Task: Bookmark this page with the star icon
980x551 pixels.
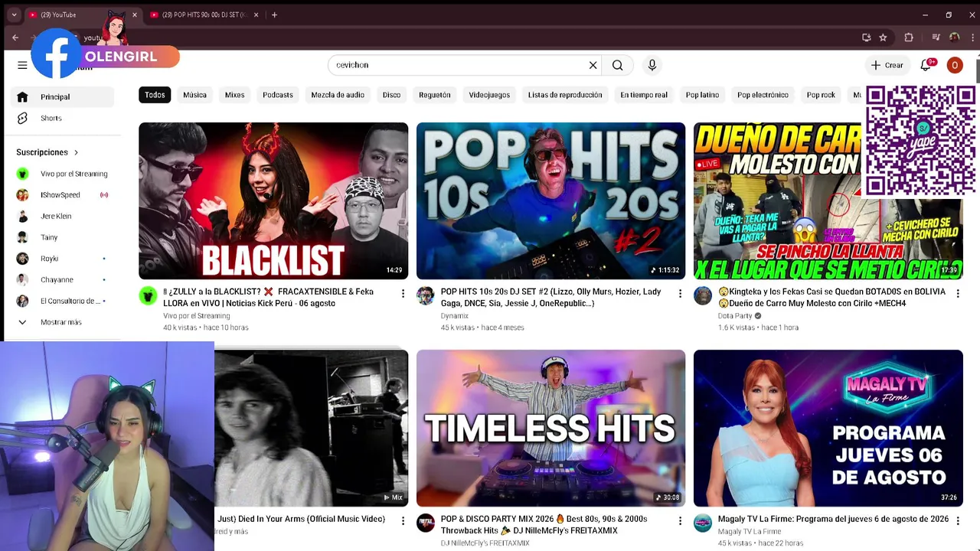Action: (883, 37)
